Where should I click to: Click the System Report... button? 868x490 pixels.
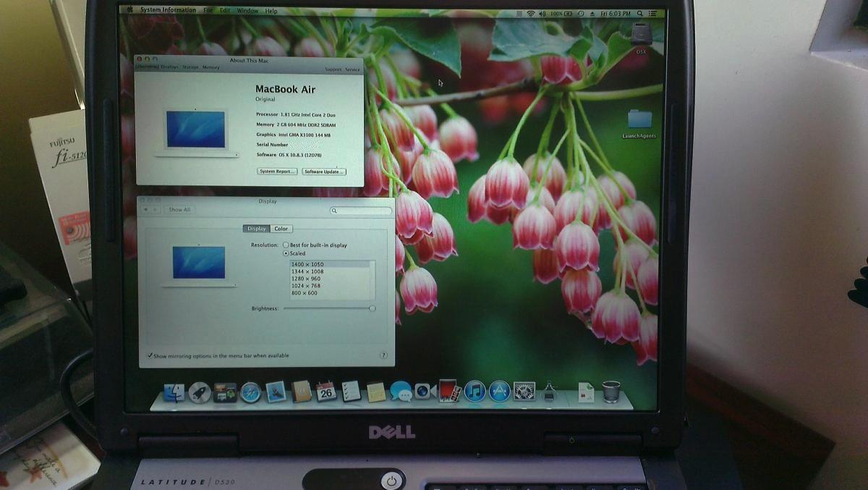[x=278, y=172]
